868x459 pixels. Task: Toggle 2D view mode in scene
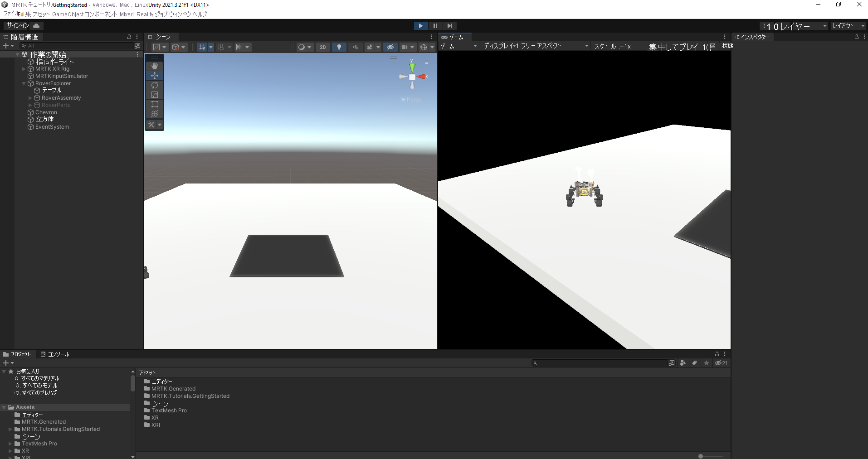coord(322,47)
